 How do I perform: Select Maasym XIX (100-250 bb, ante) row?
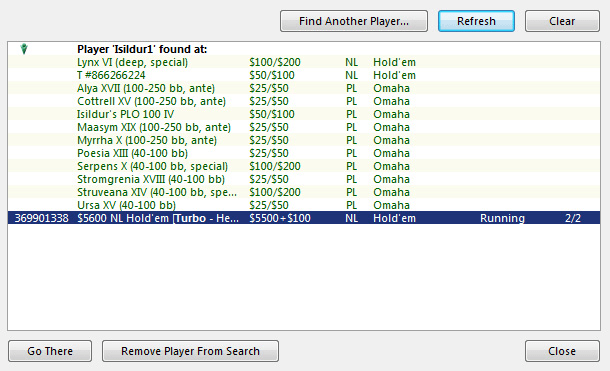304,127
